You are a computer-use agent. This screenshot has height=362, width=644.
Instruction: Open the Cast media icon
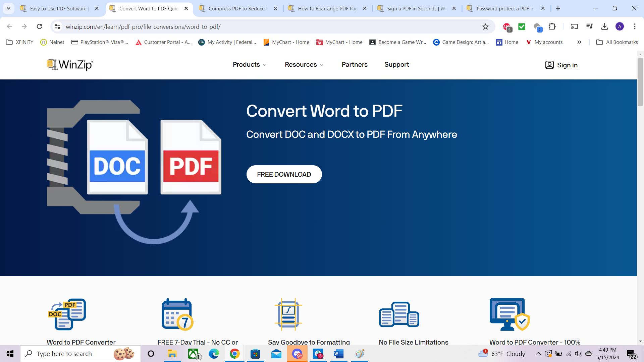point(574,26)
